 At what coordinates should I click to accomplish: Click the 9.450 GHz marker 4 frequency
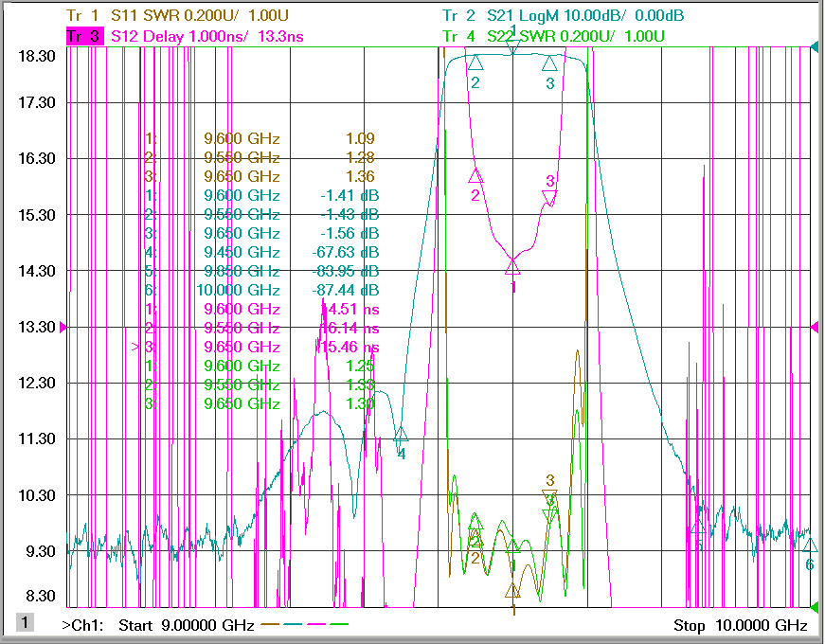(x=242, y=252)
